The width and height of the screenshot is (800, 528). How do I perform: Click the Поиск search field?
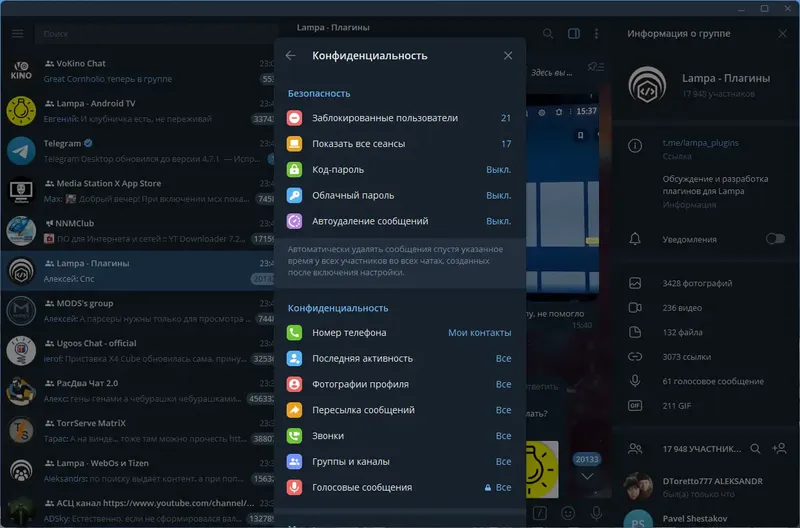tap(156, 34)
